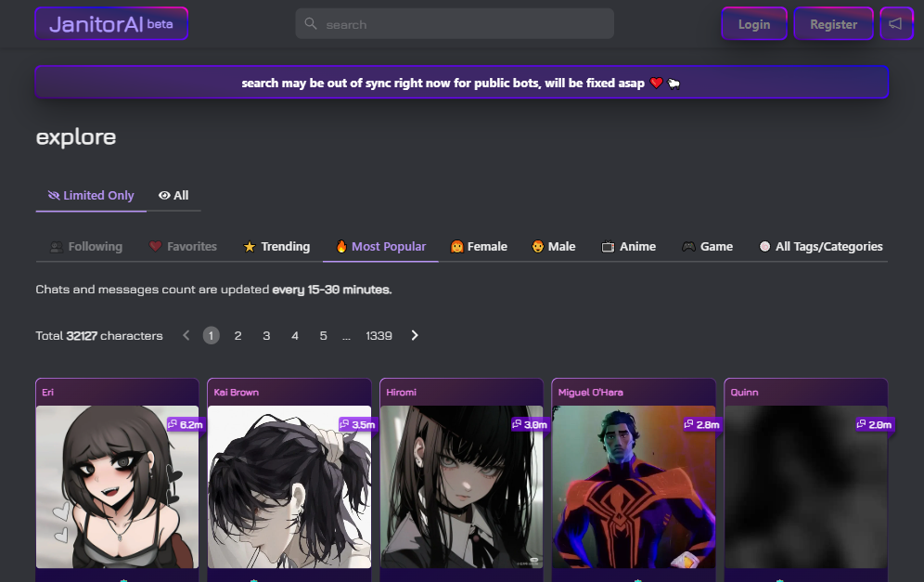Image resolution: width=924 pixels, height=582 pixels.
Task: Open All Tags/Categories
Action: [821, 247]
